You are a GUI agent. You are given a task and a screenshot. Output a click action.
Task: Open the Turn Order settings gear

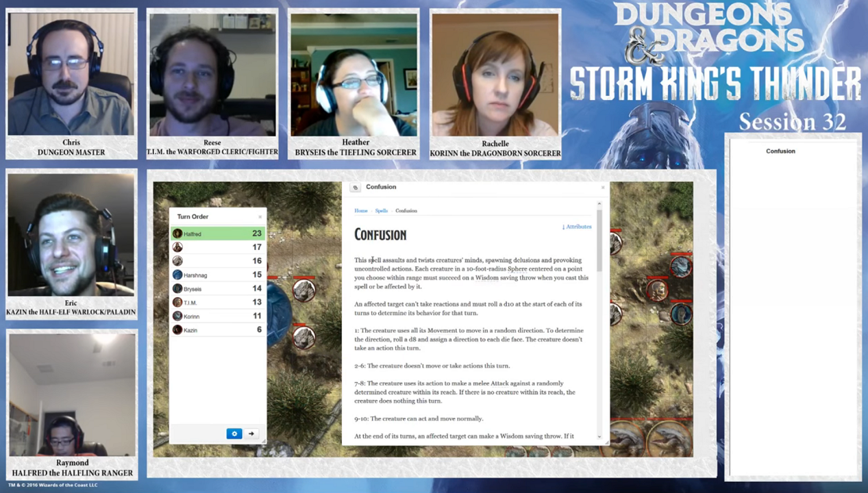pos(234,433)
